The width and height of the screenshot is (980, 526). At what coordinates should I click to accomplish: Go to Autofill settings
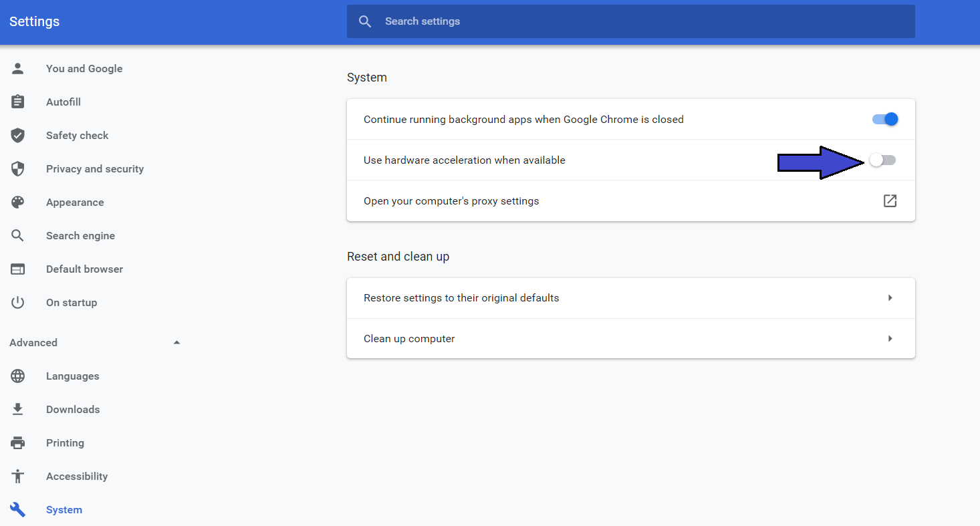64,102
